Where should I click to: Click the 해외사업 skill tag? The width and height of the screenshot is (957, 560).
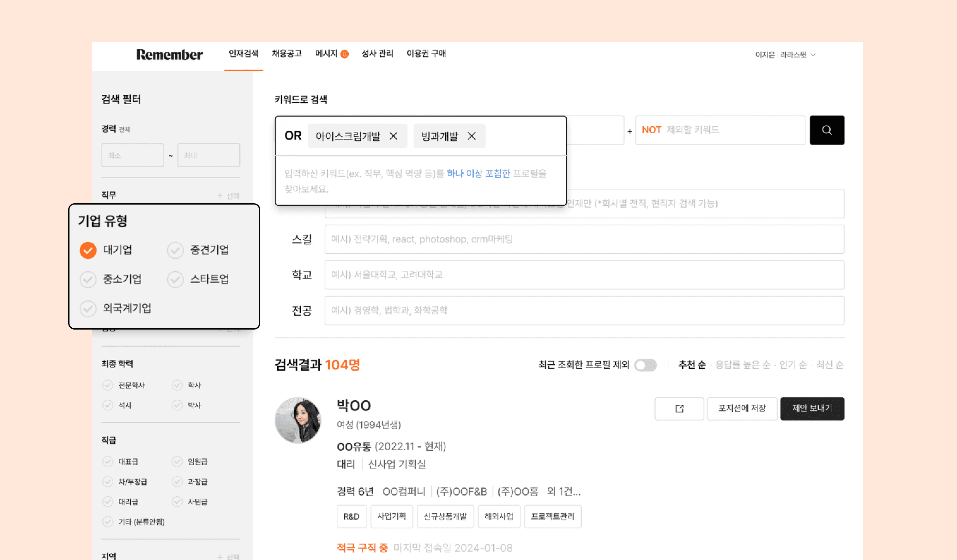pos(499,516)
